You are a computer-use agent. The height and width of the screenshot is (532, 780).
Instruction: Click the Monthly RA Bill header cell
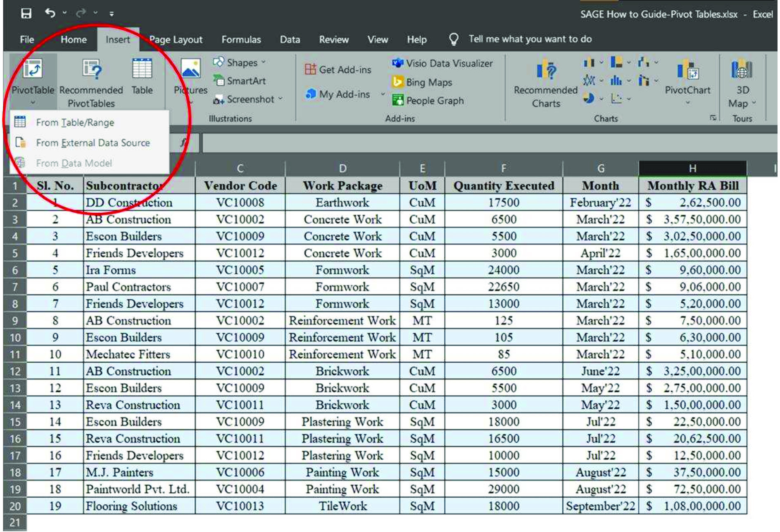coord(693,186)
